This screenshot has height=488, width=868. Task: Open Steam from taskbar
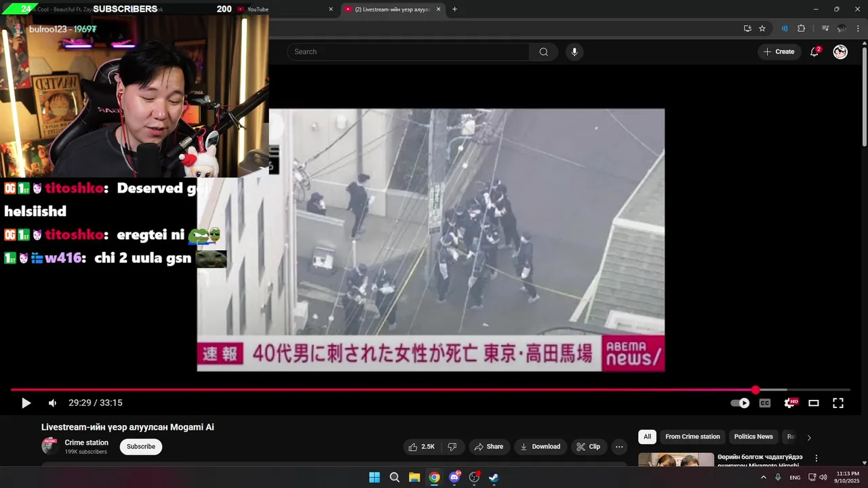click(x=494, y=477)
